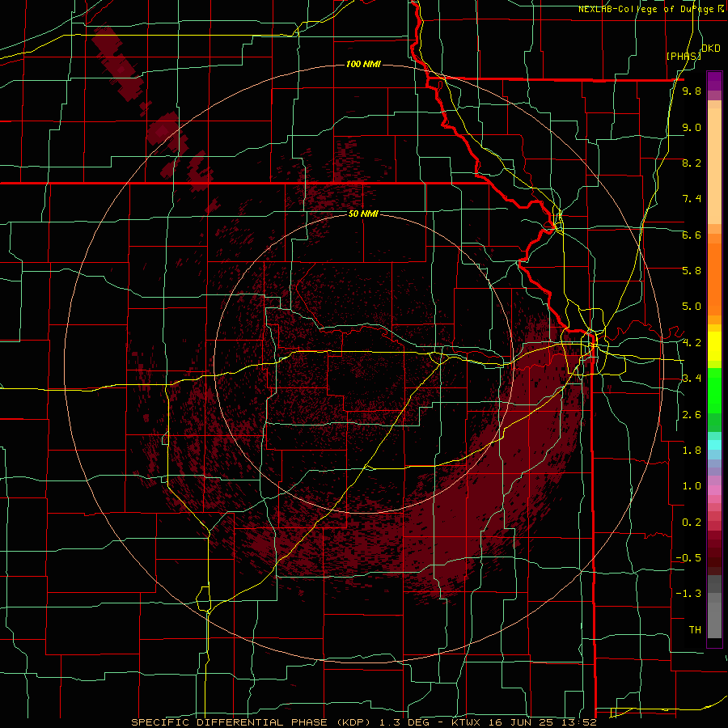Click the "100 NMI" range ring label
The width and height of the screenshot is (728, 728).
[x=363, y=64]
